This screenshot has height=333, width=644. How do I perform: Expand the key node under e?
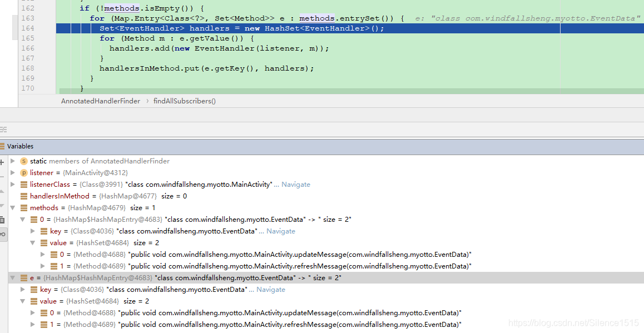(23, 290)
